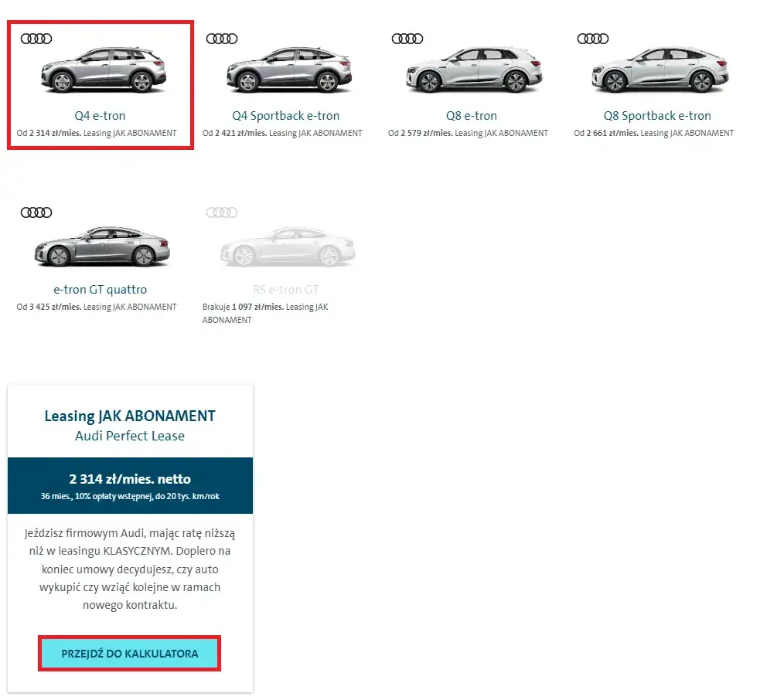
Task: Open the e-tron GT quattro name link
Action: 100,290
